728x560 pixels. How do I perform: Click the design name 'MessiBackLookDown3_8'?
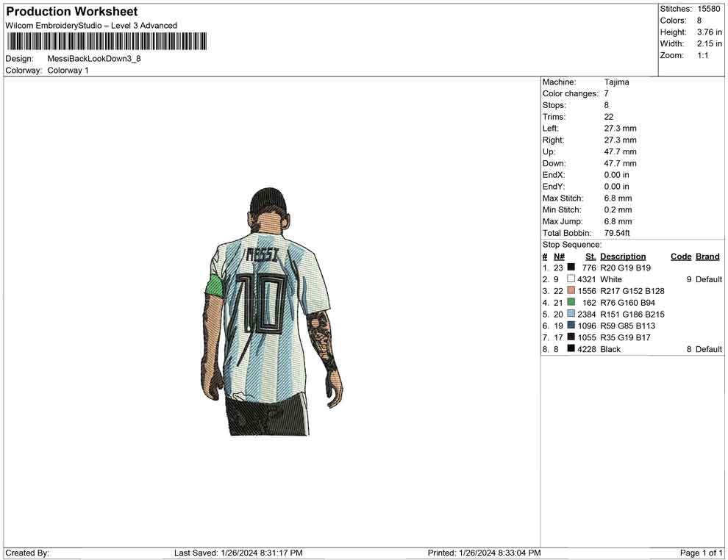pyautogui.click(x=94, y=59)
